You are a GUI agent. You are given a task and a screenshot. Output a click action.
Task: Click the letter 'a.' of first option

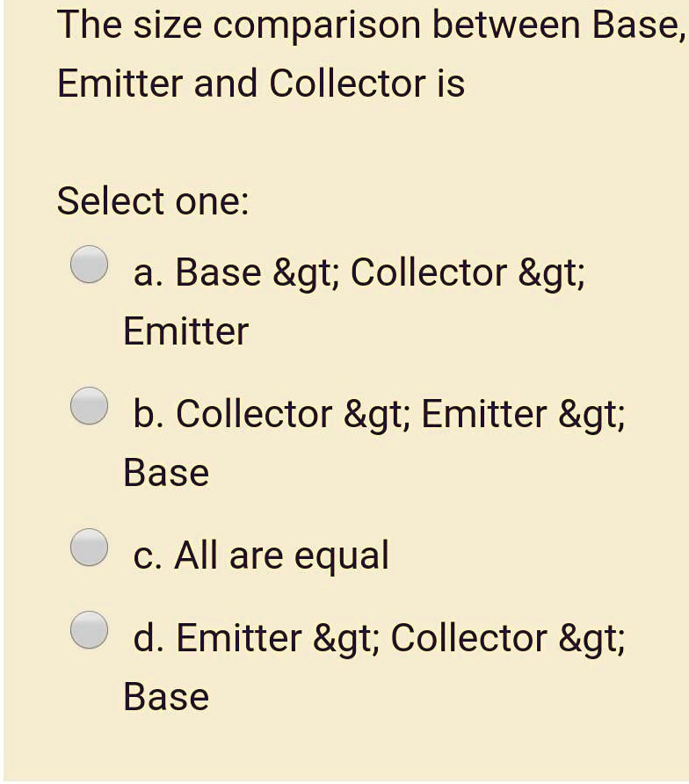tap(148, 272)
